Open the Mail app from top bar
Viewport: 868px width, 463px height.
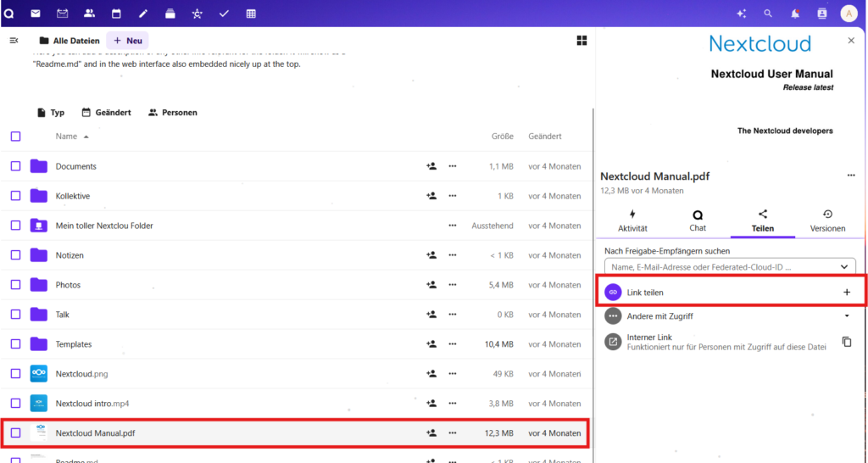36,14
